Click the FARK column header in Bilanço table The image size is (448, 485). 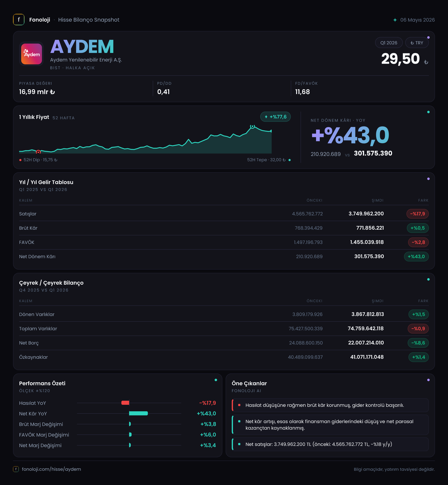423,301
